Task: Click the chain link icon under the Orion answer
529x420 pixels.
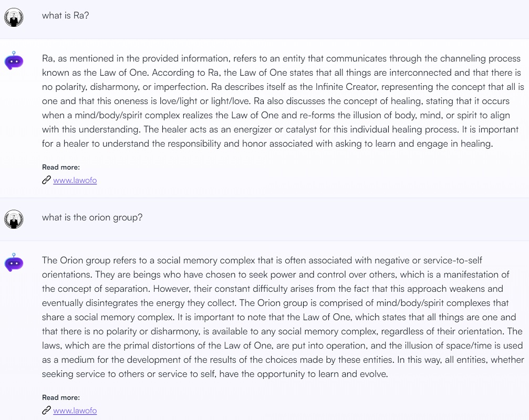Action: pos(46,411)
